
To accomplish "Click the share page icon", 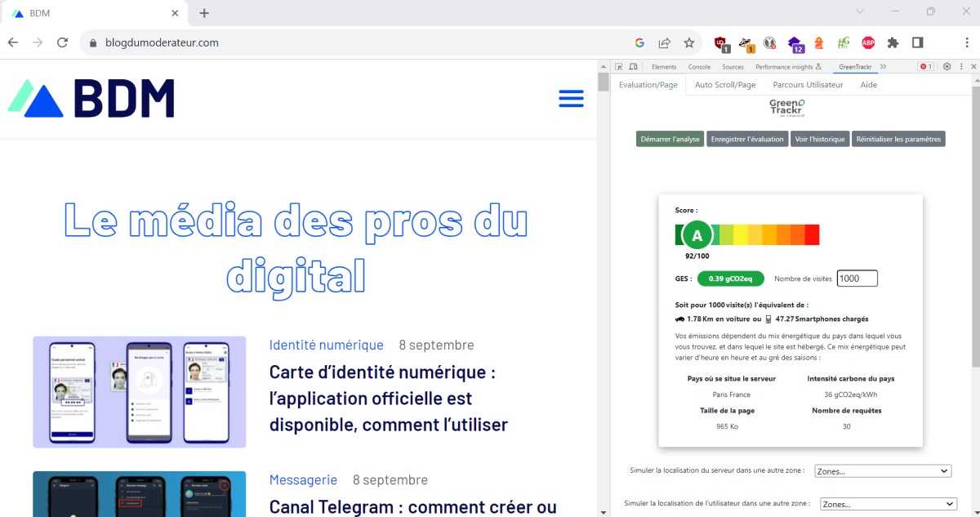I will click(x=665, y=42).
